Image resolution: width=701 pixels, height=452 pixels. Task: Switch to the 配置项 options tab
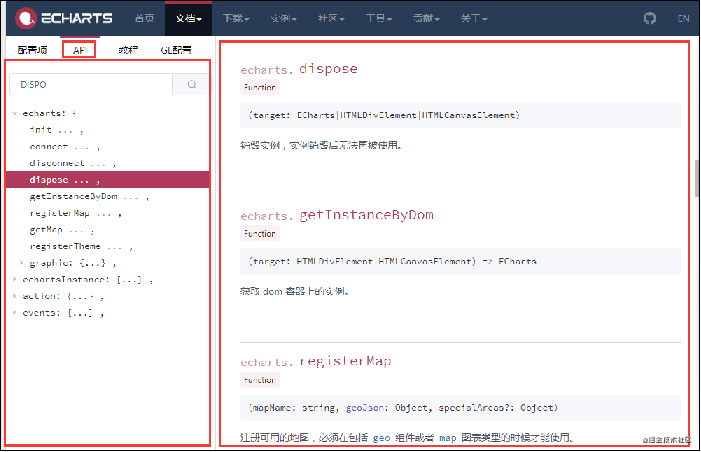coord(32,50)
